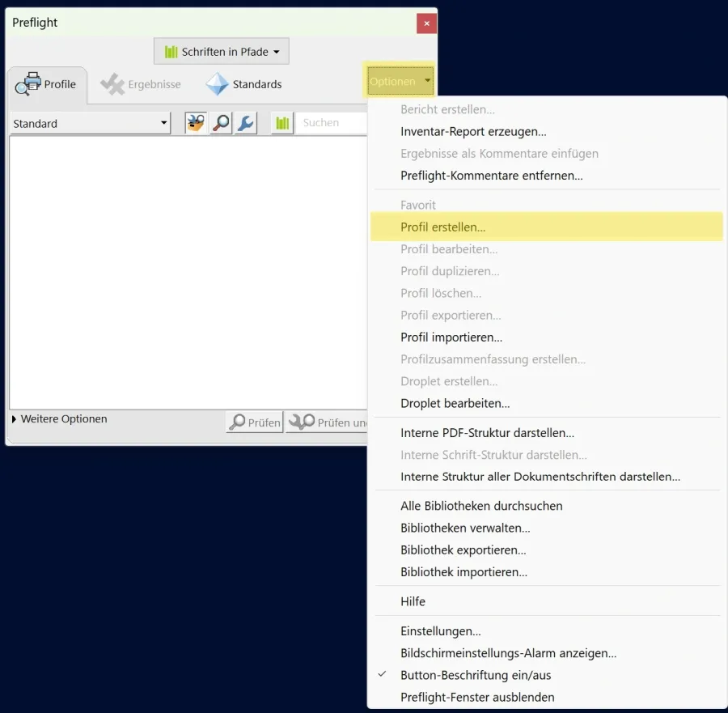Choose Bildschirmeinstellungs-Alarm anzeigen...
Viewport: 728px width, 713px height.
(x=547, y=653)
